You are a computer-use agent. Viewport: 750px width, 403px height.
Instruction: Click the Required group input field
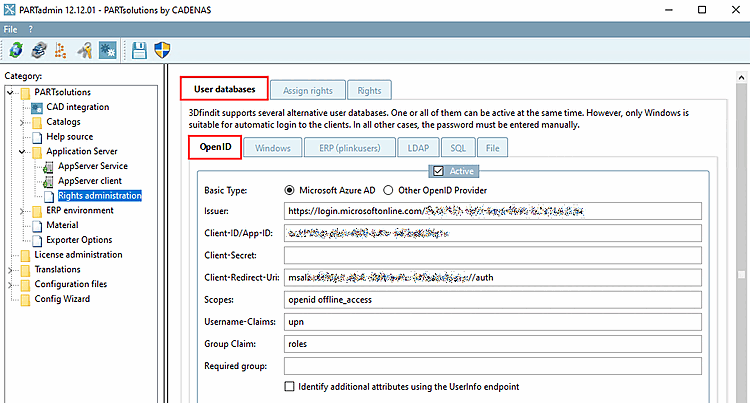(493, 366)
